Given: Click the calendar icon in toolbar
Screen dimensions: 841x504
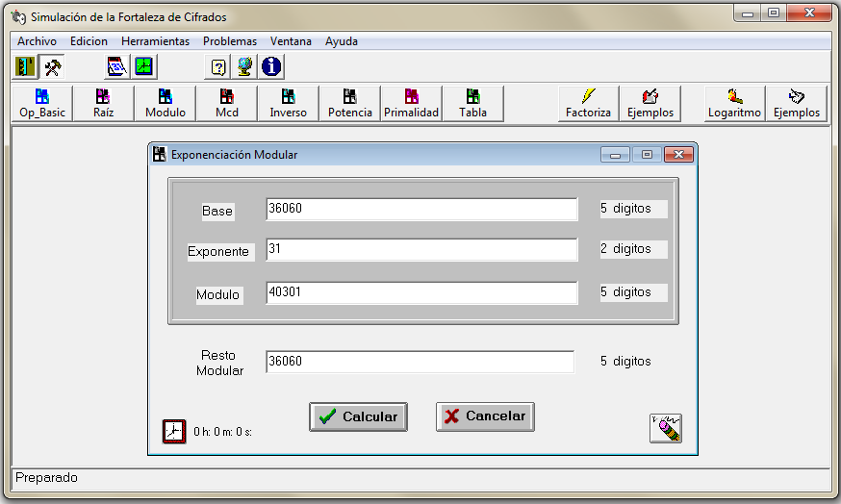Looking at the screenshot, I should coord(116,66).
